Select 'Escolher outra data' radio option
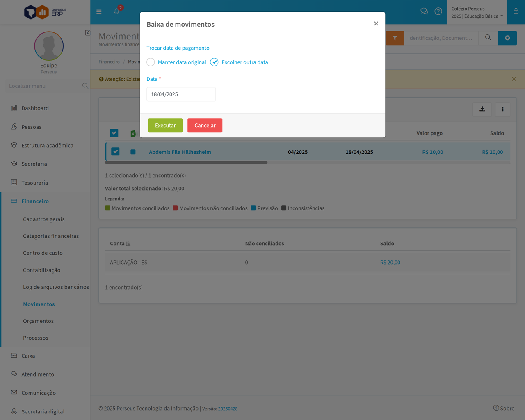 point(214,62)
